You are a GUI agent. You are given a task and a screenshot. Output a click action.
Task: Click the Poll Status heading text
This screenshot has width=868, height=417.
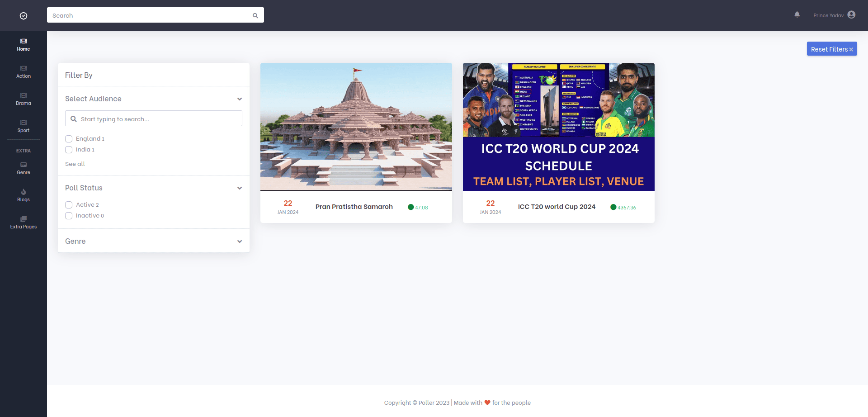pyautogui.click(x=84, y=188)
